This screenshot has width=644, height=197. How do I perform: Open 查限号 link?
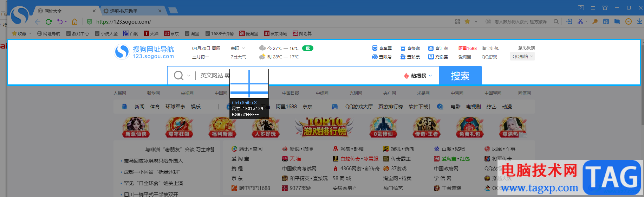(382, 57)
